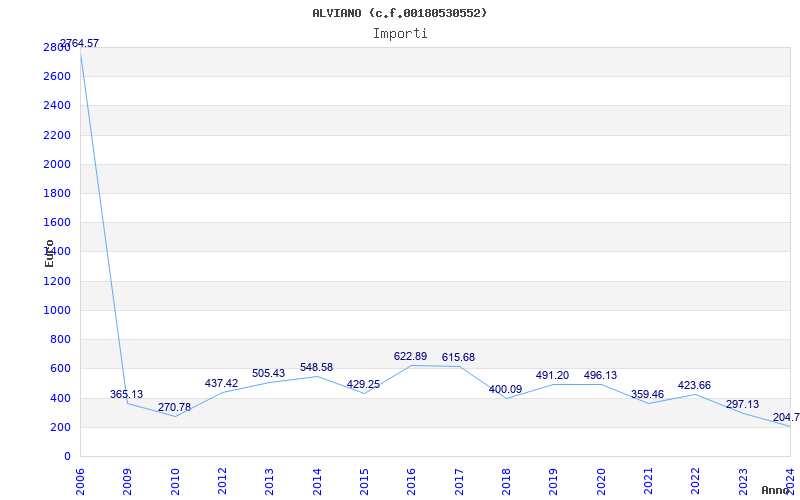Click the y-axis value 2200
Viewport: 800px width, 500px height.
tap(57, 135)
